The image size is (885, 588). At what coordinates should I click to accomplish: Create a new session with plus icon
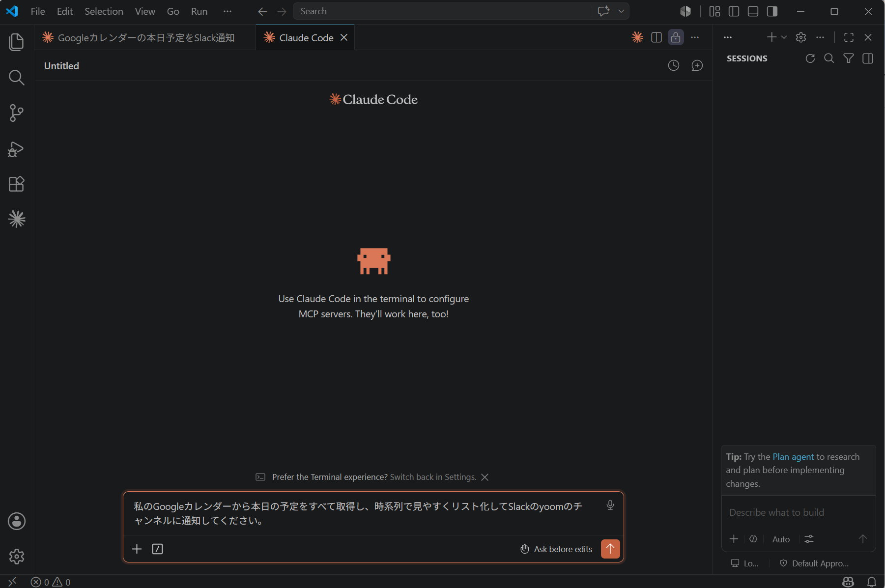[771, 37]
